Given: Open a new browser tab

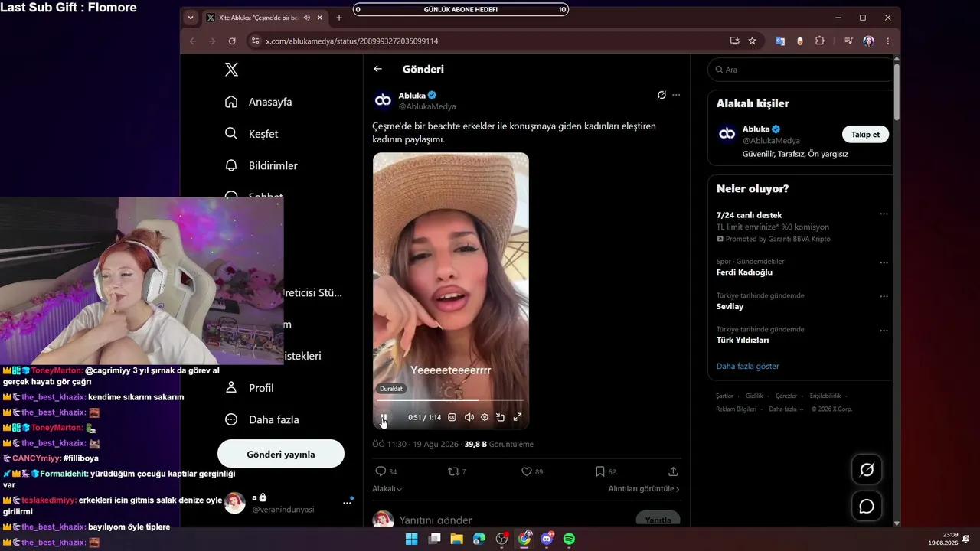Looking at the screenshot, I should pos(339,18).
